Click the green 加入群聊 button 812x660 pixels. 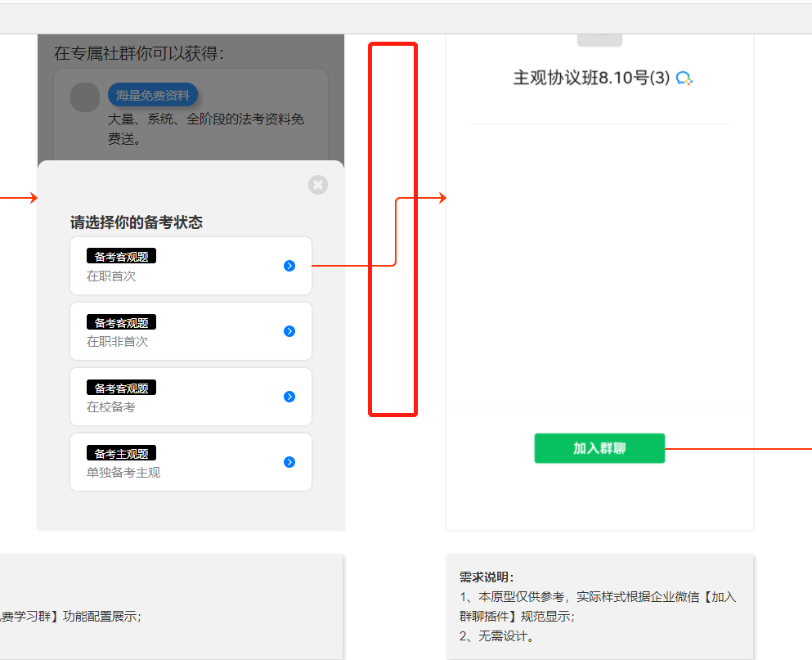(599, 448)
